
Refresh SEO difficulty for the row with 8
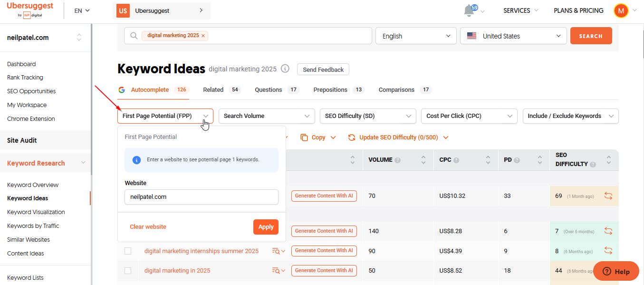coord(608,251)
